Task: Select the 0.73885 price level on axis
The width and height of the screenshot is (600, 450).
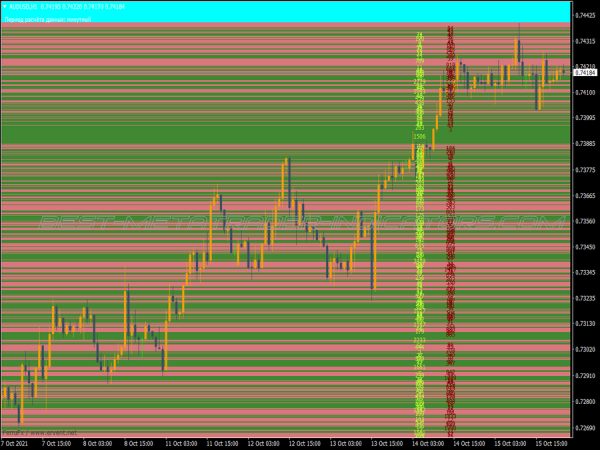Action: coord(586,144)
